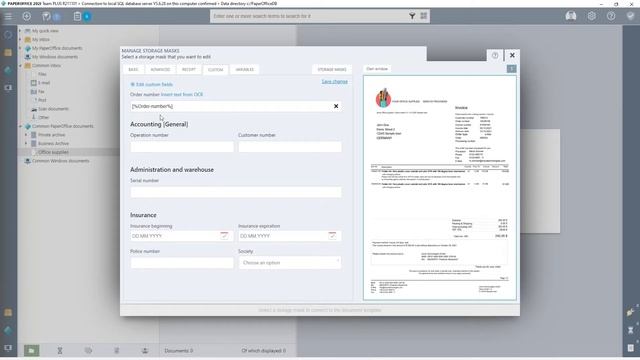Switch to the Basis tab
The width and height of the screenshot is (640, 360).
click(133, 70)
